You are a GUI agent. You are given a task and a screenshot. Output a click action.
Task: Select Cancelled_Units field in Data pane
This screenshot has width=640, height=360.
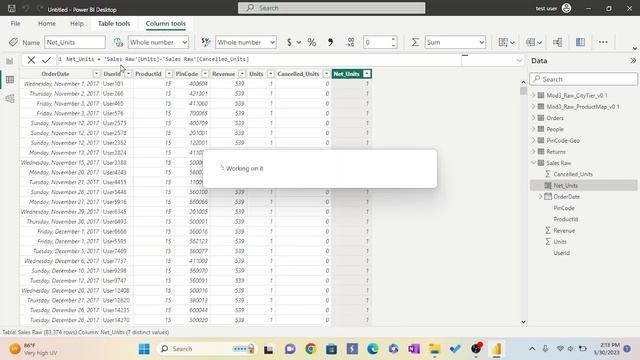[x=573, y=174]
